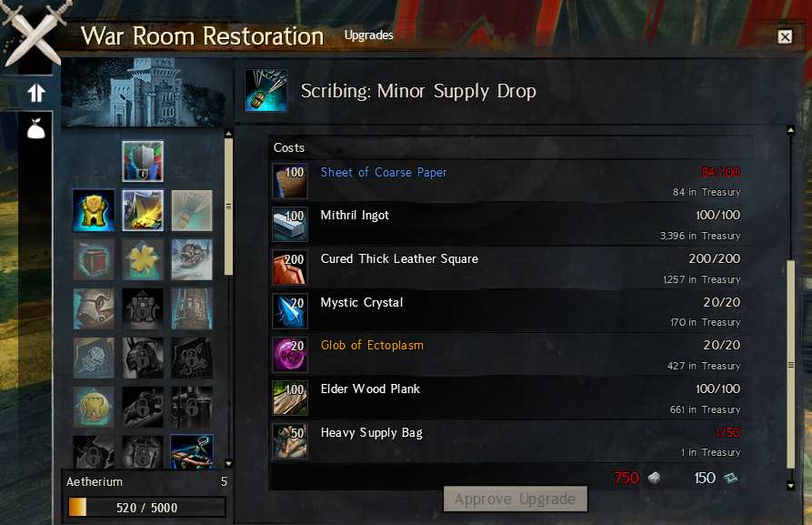Select the faded supply drop upgrade icon
The height and width of the screenshot is (525, 812).
[x=192, y=210]
